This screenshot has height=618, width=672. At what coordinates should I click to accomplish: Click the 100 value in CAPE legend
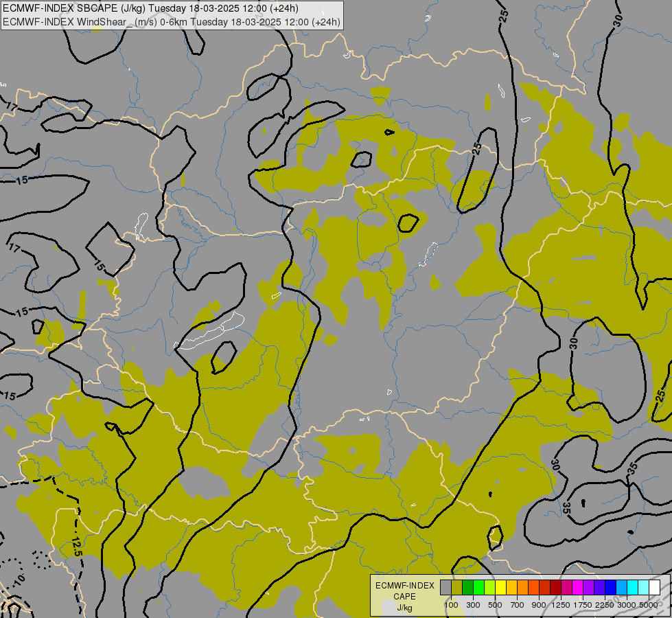451,605
